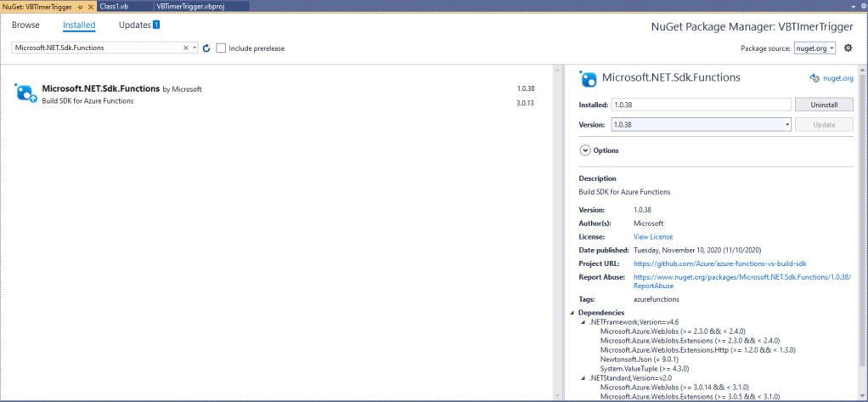The image size is (868, 402).
Task: Clear the package search text
Action: coord(186,48)
